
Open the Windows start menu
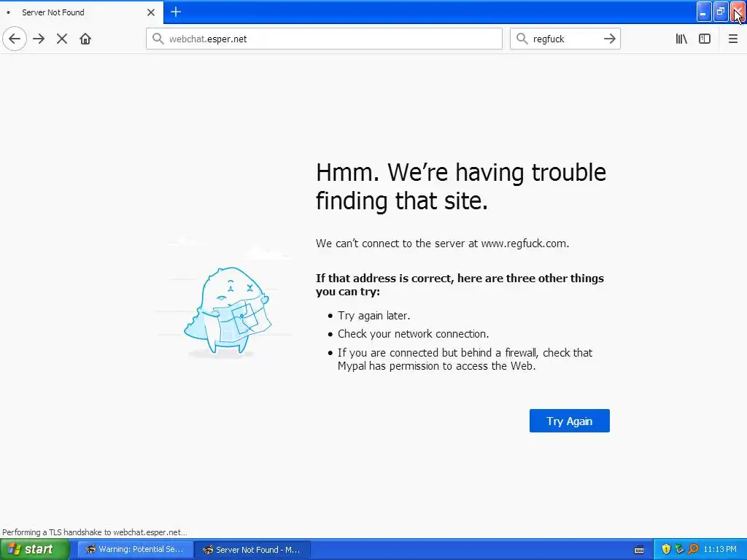(x=35, y=549)
